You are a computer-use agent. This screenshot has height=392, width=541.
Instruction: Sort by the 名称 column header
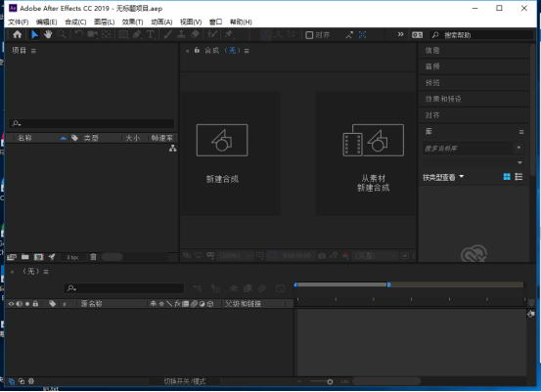pyautogui.click(x=24, y=138)
